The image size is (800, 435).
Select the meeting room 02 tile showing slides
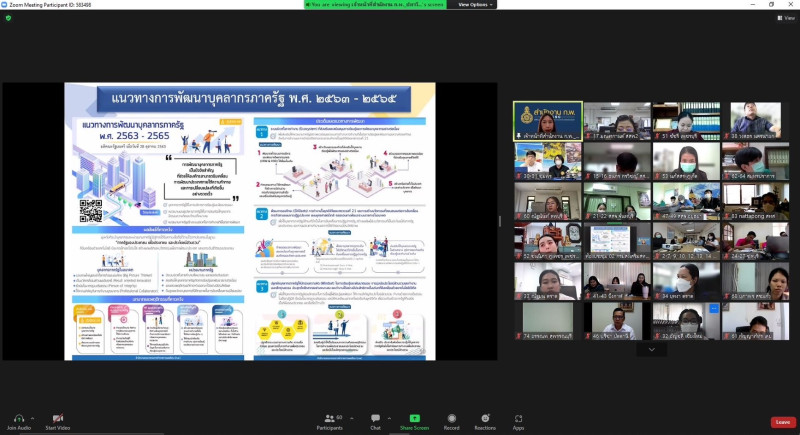617,241
